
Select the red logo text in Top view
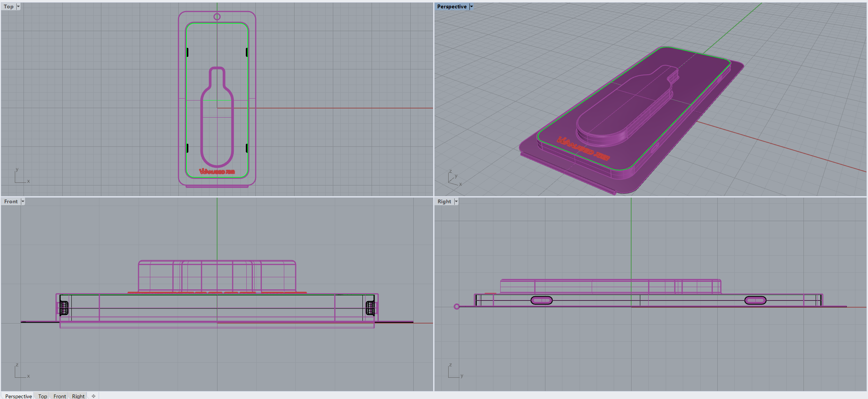tap(217, 172)
